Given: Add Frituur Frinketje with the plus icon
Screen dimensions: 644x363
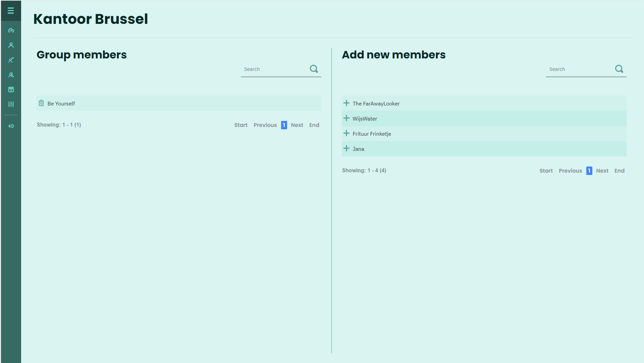Looking at the screenshot, I should click(346, 133).
